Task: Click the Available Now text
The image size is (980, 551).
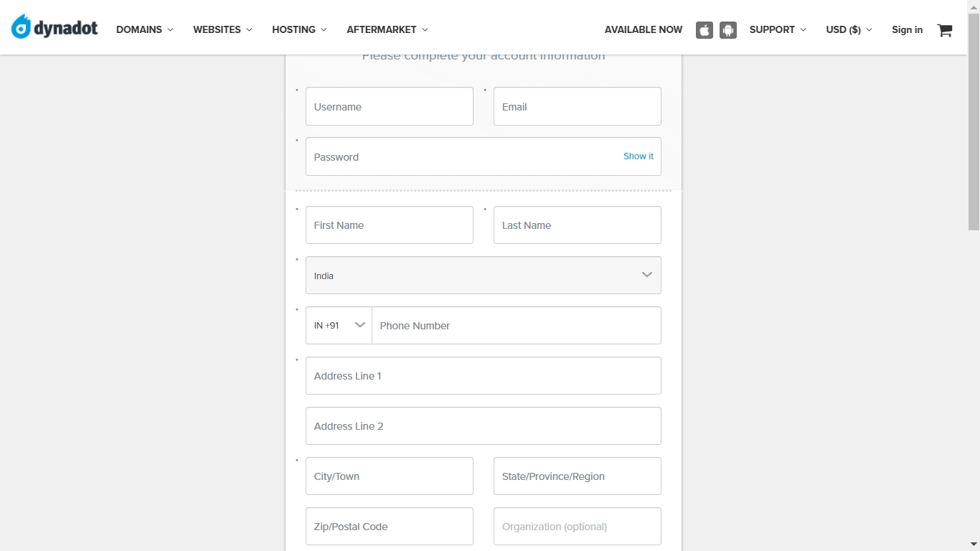Action: click(x=644, y=29)
